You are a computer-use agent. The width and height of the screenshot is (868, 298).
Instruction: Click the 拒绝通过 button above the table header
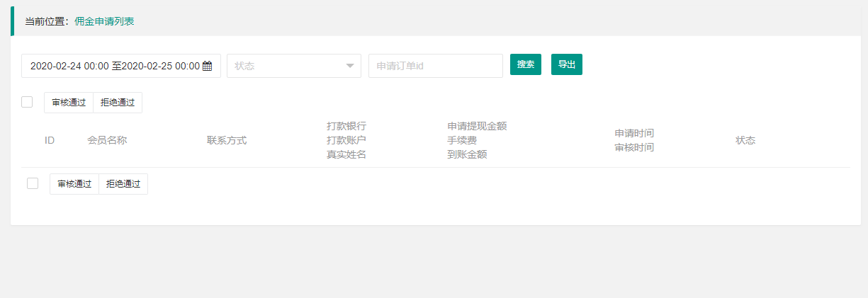[118, 103]
